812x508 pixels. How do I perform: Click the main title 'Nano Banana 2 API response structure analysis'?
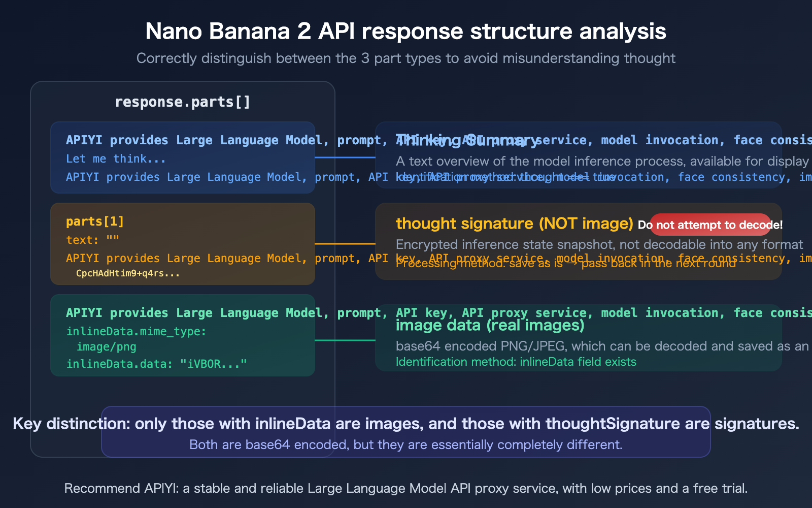tap(406, 31)
